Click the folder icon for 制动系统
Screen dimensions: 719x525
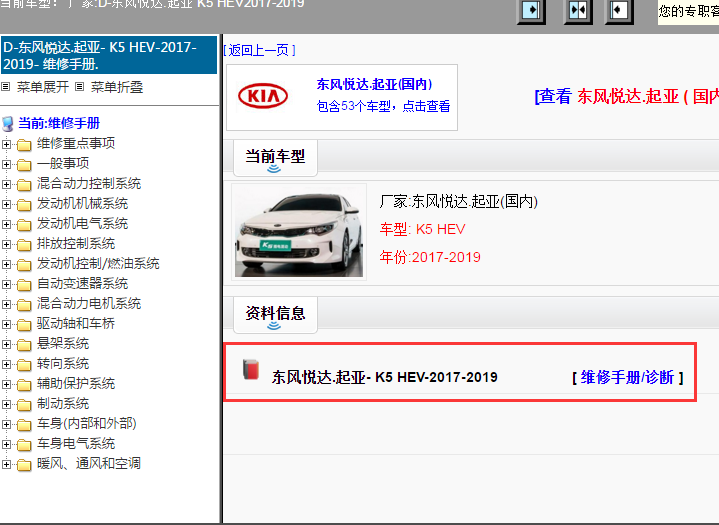coord(24,405)
